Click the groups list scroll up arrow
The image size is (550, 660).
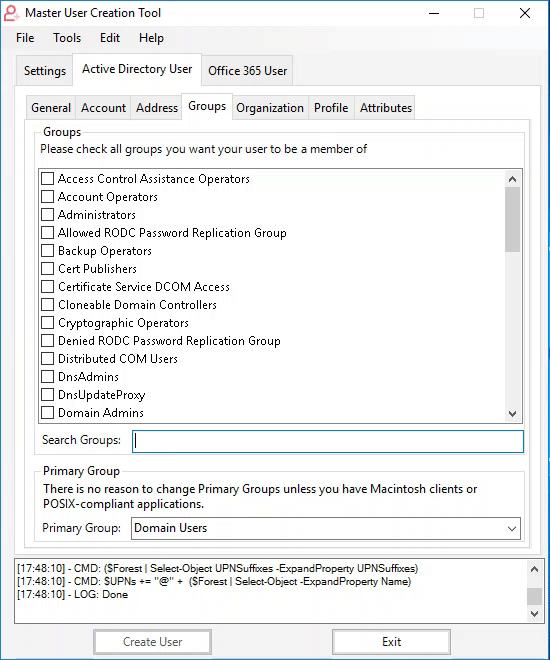click(512, 179)
